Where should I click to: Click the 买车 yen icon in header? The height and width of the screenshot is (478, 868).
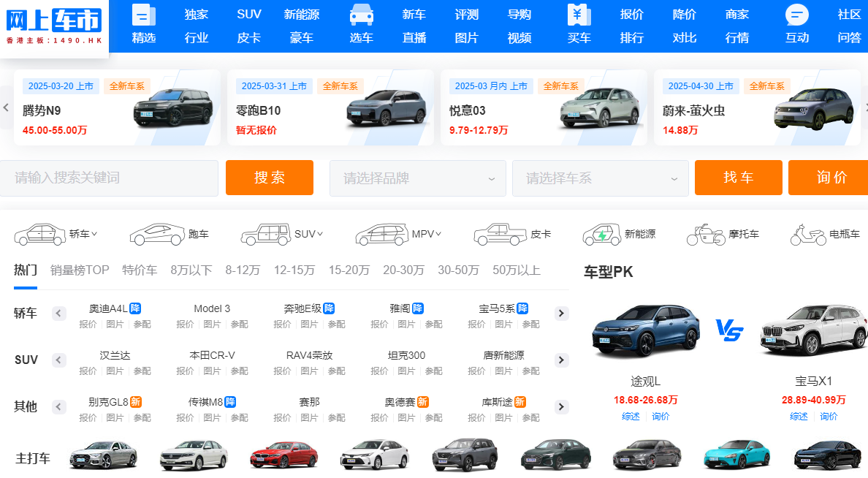[579, 15]
